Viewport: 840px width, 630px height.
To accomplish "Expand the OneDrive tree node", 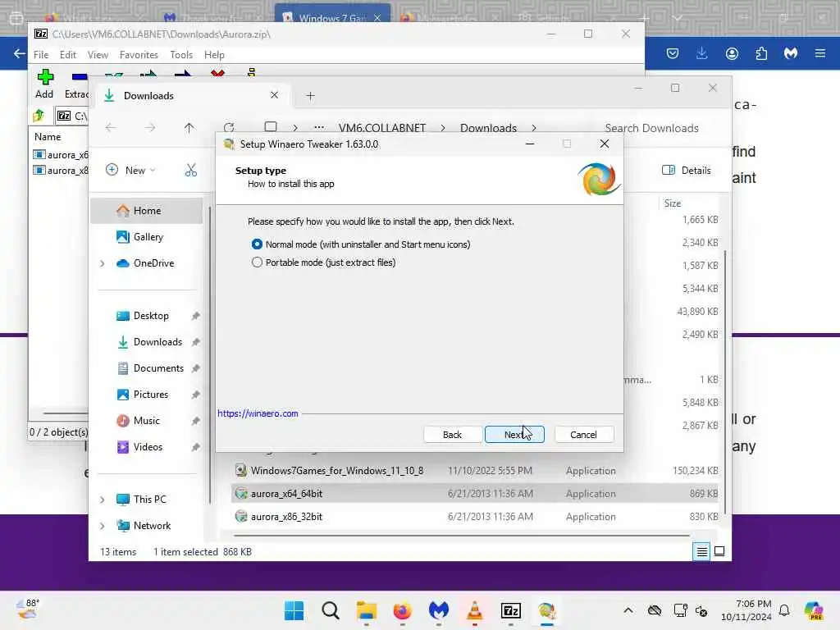I will [103, 263].
